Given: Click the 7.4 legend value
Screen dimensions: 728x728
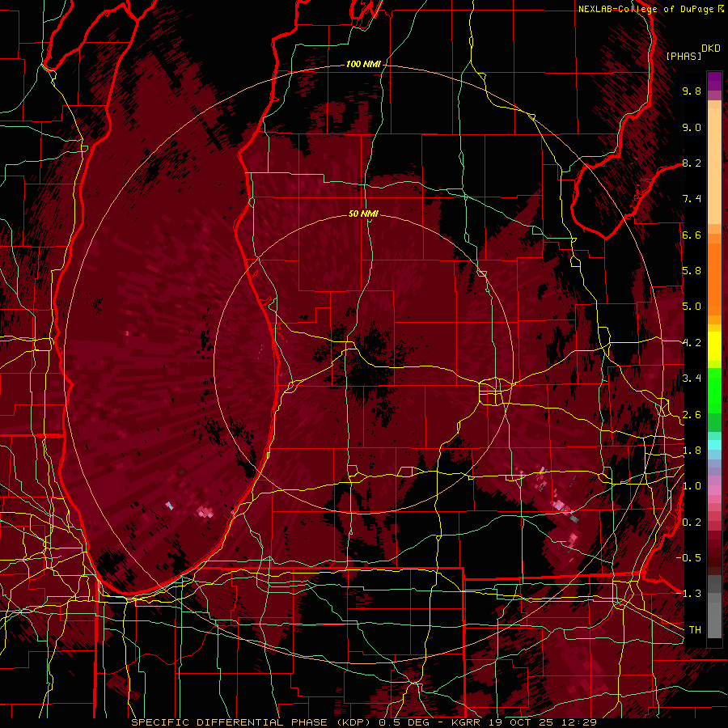Looking at the screenshot, I should (692, 199).
